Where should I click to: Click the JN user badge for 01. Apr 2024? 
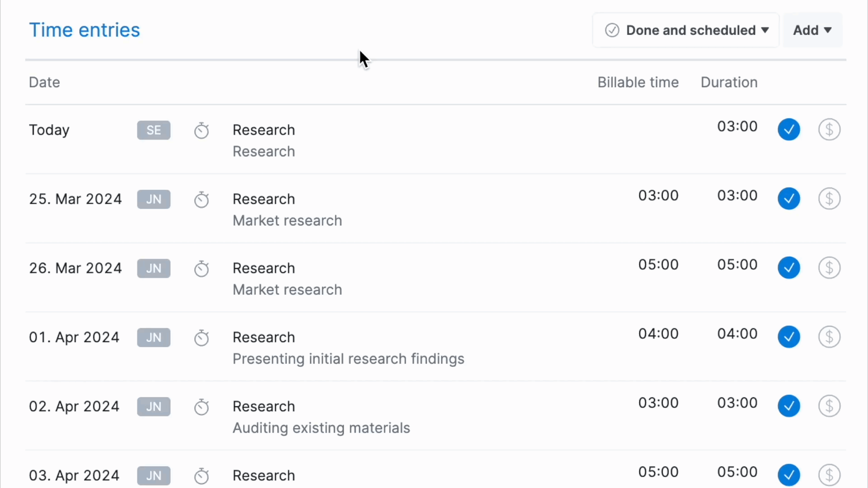pyautogui.click(x=154, y=338)
